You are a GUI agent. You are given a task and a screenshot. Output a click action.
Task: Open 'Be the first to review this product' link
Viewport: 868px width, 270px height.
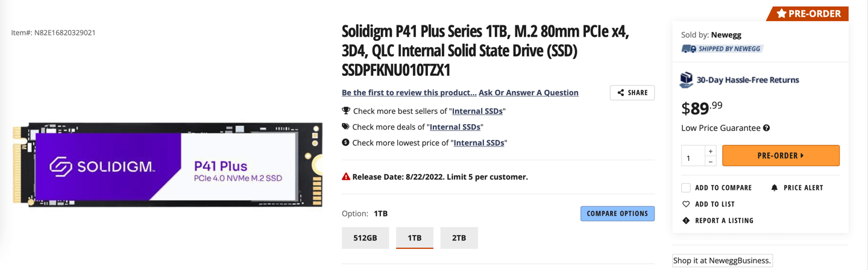click(x=409, y=93)
